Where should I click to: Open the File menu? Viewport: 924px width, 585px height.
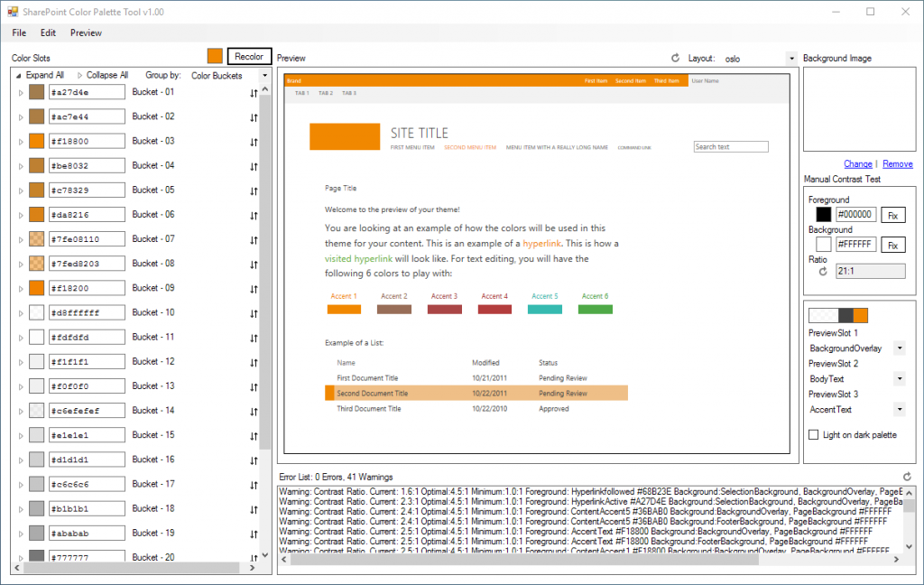18,32
